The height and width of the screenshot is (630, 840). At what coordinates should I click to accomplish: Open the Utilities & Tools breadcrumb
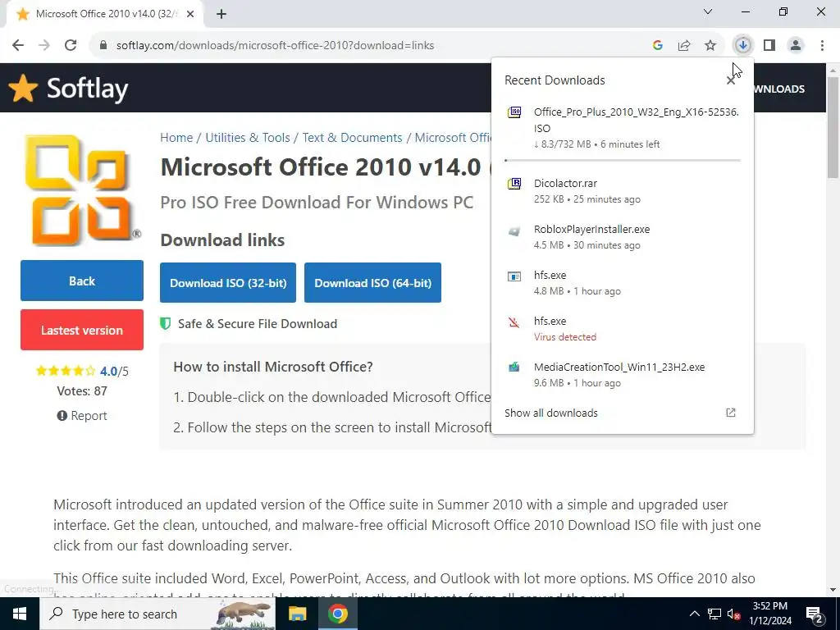(x=248, y=138)
